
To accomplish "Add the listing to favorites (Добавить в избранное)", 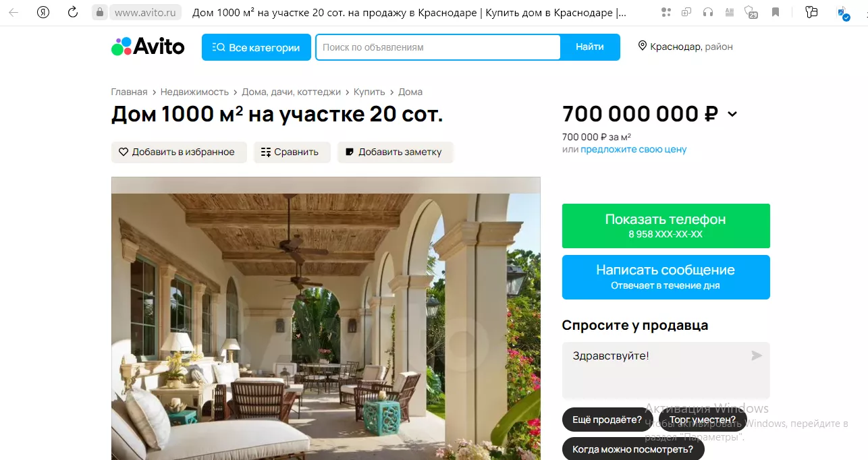I will click(x=179, y=152).
